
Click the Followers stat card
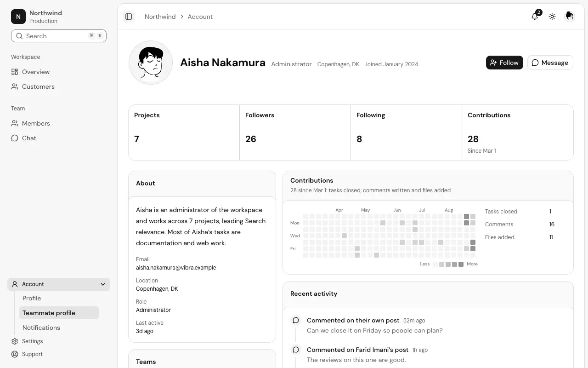click(295, 132)
